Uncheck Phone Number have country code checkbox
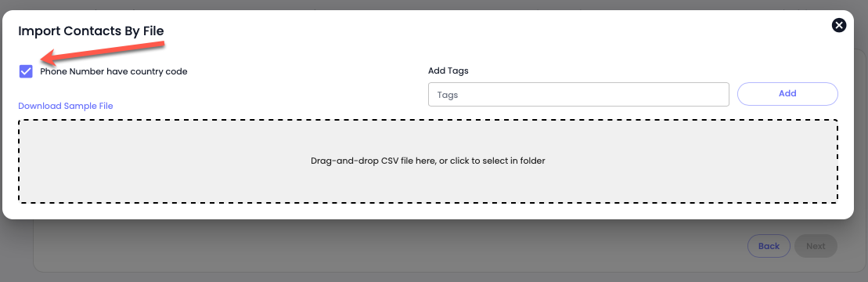Screen dimensions: 868x282 click(x=26, y=71)
